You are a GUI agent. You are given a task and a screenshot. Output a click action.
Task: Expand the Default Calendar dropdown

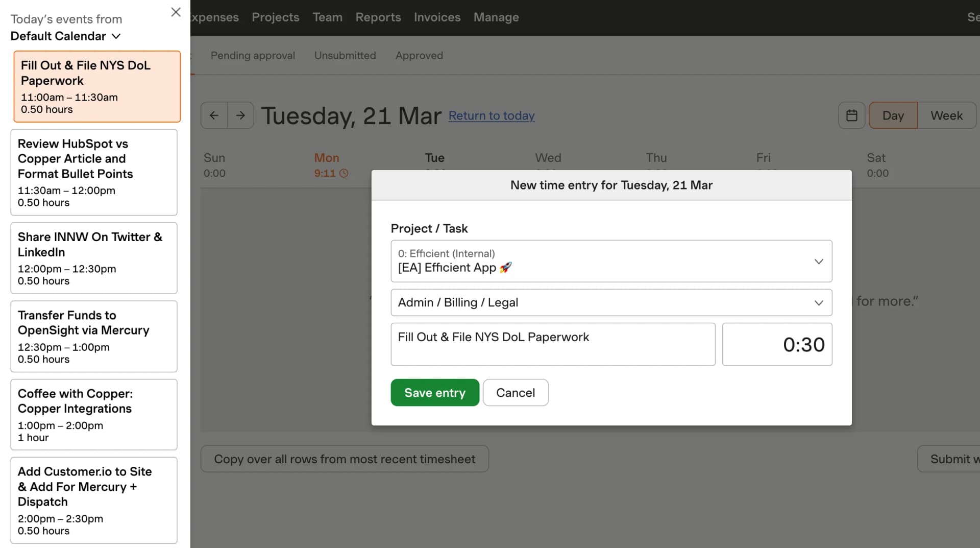[65, 36]
